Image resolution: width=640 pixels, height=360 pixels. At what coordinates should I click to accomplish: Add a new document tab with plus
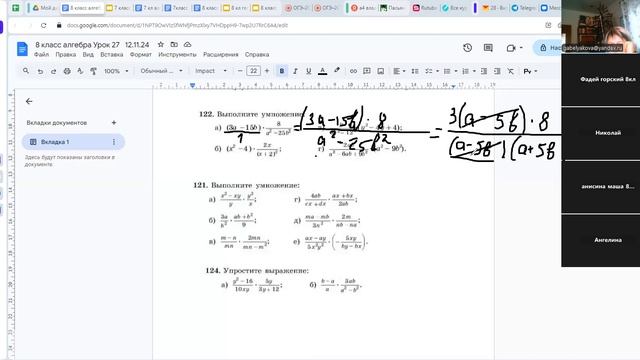tap(114, 122)
